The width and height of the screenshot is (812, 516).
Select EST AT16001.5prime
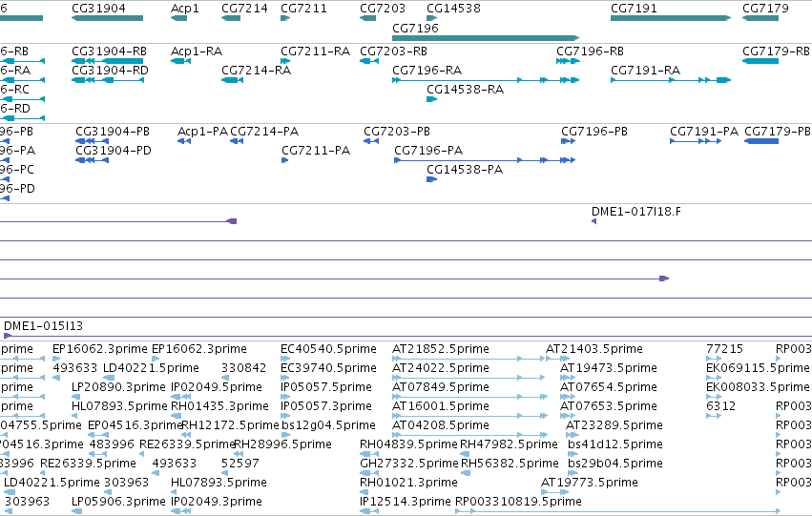pos(441,405)
